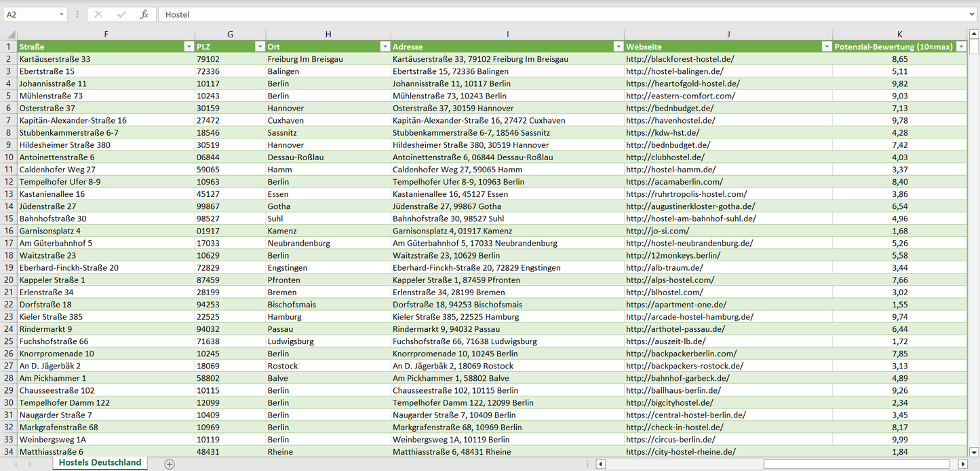
Task: Select the Hostels Deutschland sheet tab
Action: [100, 463]
